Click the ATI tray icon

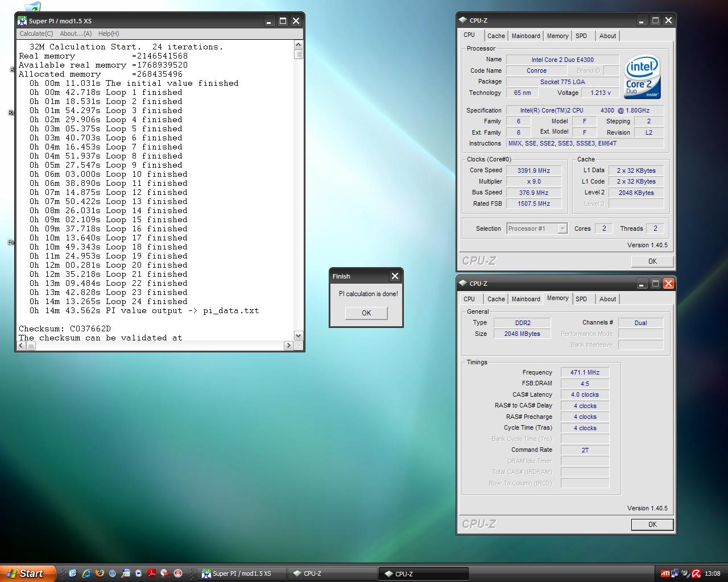coord(664,573)
